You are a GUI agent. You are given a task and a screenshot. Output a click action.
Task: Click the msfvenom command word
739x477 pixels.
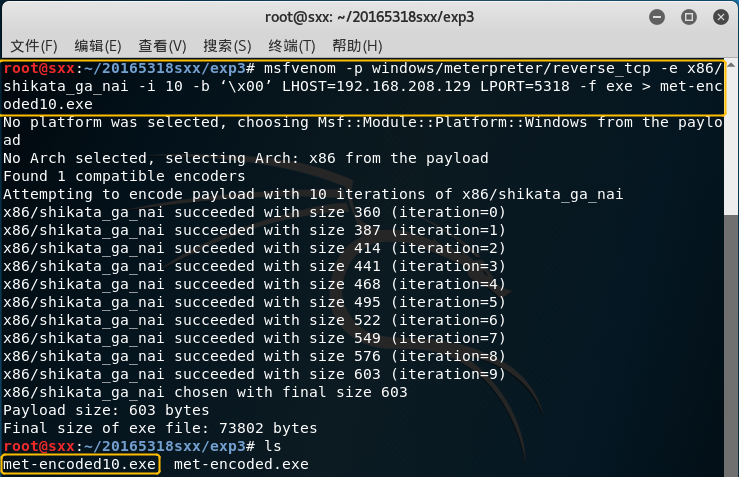click(x=300, y=68)
